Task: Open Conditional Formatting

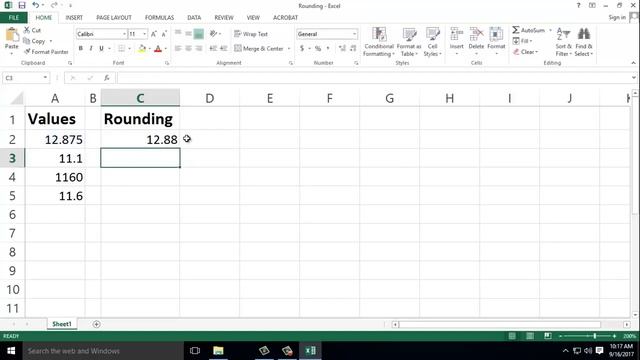Action: click(379, 42)
